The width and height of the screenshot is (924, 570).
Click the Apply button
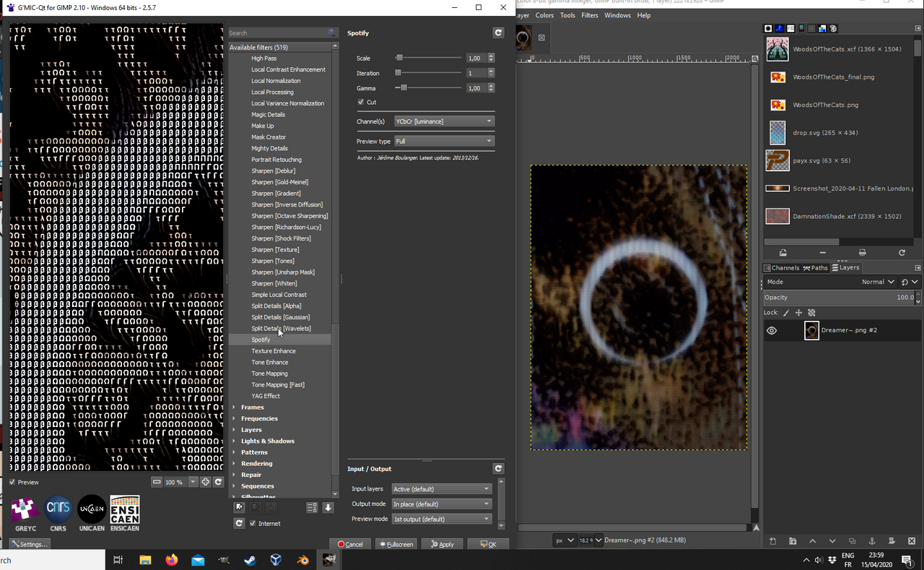tap(442, 544)
